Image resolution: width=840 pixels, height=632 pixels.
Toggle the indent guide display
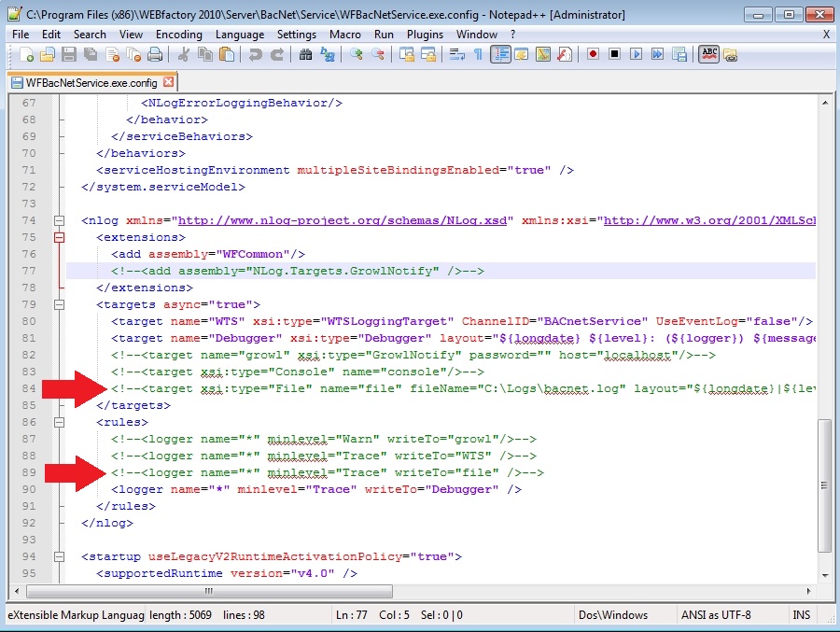point(500,54)
